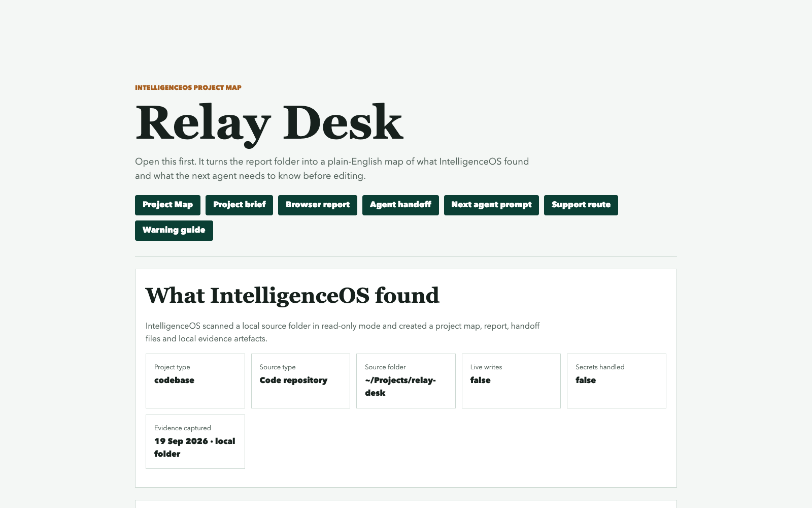Click the IntelligenceOS Project Map label

[188, 88]
